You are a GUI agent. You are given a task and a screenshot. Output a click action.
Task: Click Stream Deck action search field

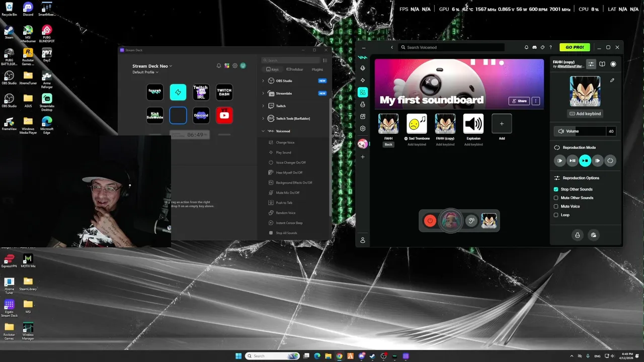(x=291, y=60)
